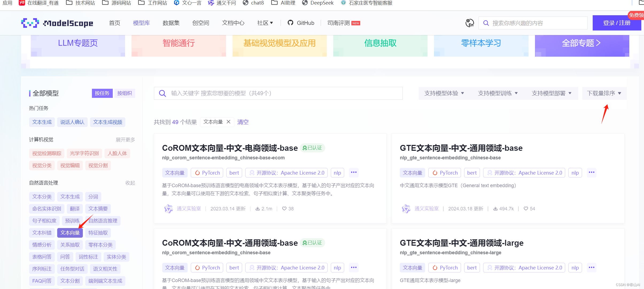The width and height of the screenshot is (644, 289).
Task: Remove the 文本向量 filter with the X icon
Action: point(228,122)
